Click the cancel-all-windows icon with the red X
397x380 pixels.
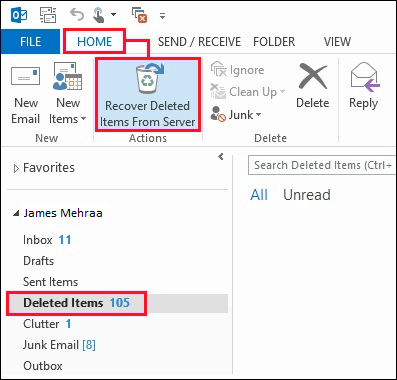point(139,15)
